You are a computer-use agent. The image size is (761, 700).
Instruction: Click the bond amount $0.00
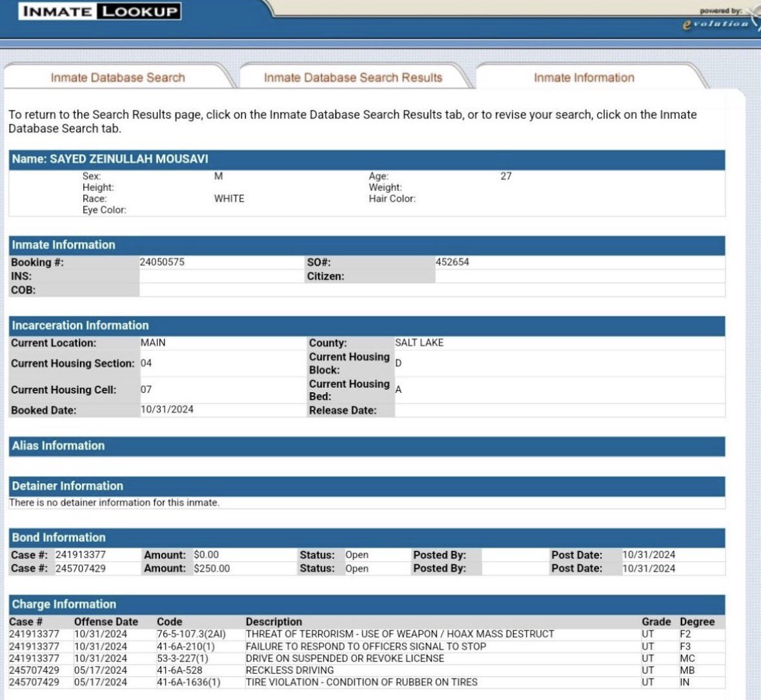click(207, 554)
